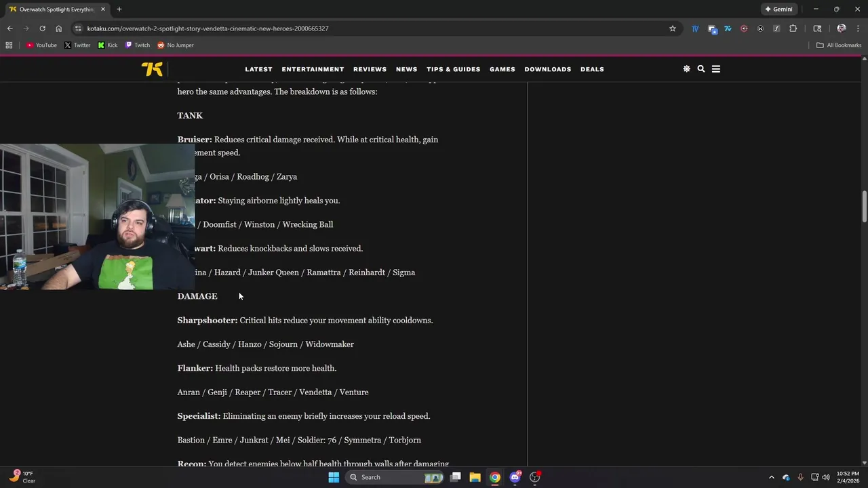868x488 pixels.
Task: Open the red circular extension icon
Action: (744, 28)
